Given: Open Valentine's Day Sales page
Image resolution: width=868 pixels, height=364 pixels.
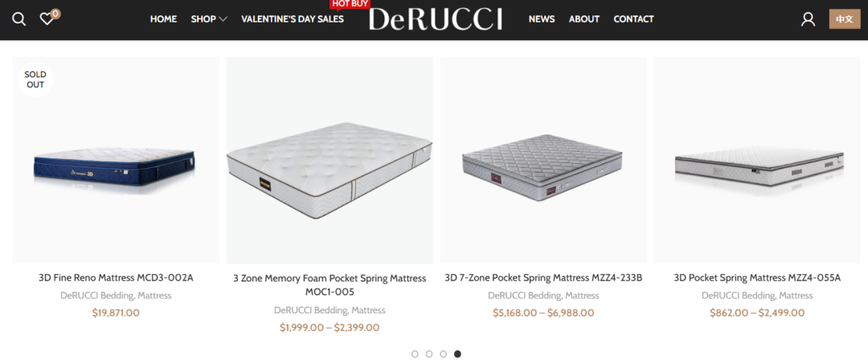Looking at the screenshot, I should [x=293, y=19].
